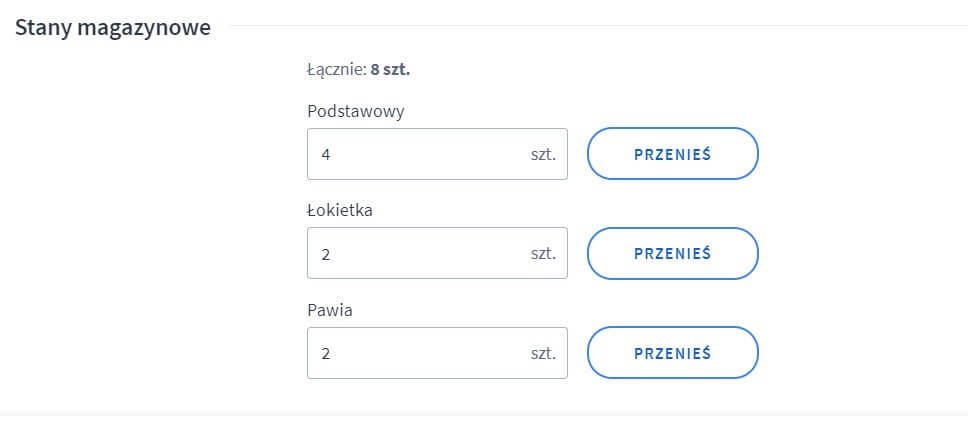The width and height of the screenshot is (968, 430).
Task: Click the Łokietka field label
Action: [x=342, y=211]
